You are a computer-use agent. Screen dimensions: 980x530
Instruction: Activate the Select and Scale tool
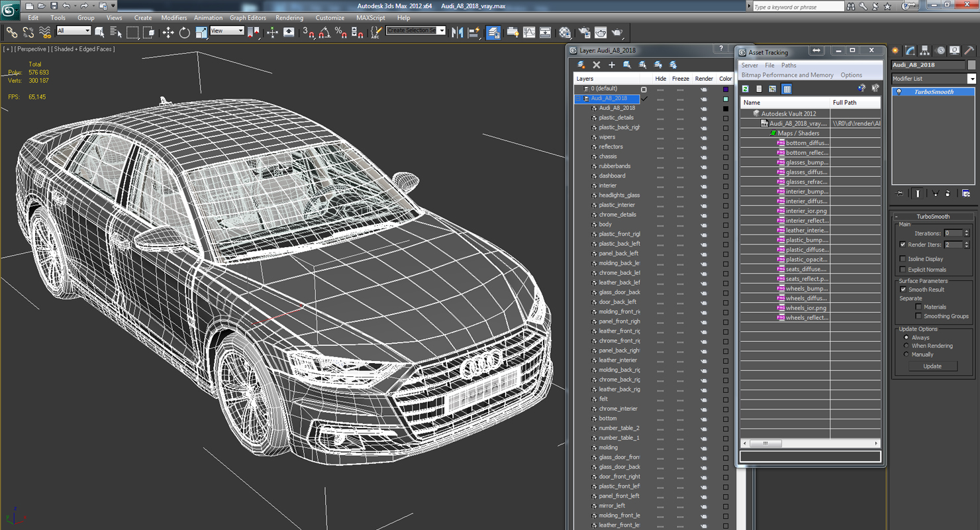click(201, 32)
